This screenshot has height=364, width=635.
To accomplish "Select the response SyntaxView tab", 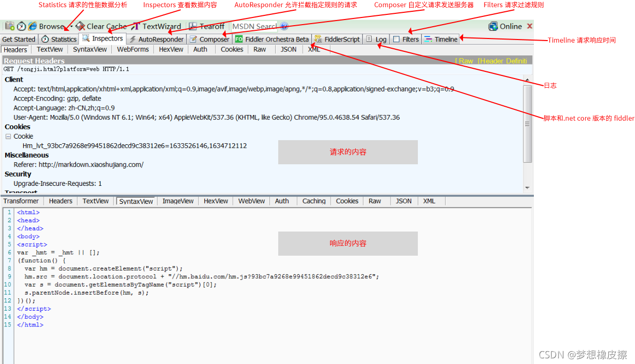I will [x=136, y=201].
